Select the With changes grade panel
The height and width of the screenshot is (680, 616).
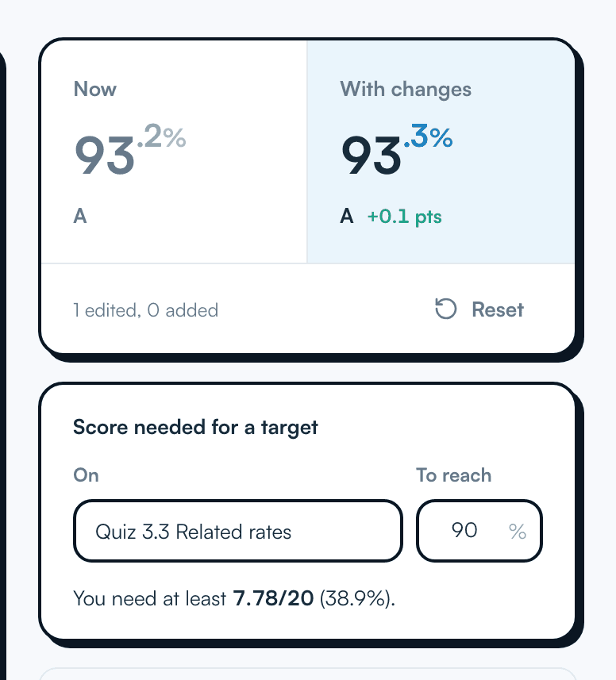tap(441, 152)
